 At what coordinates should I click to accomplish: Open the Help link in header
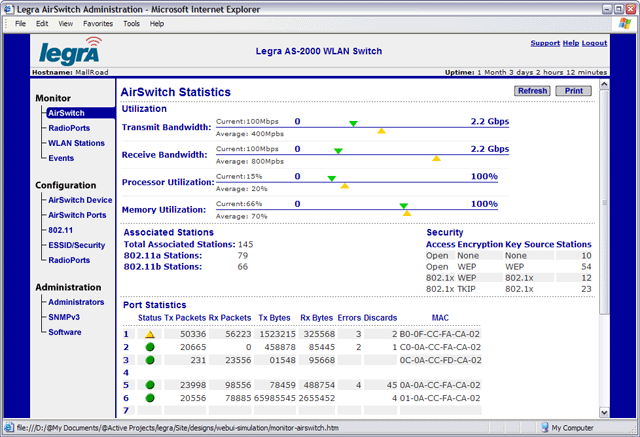[571, 43]
